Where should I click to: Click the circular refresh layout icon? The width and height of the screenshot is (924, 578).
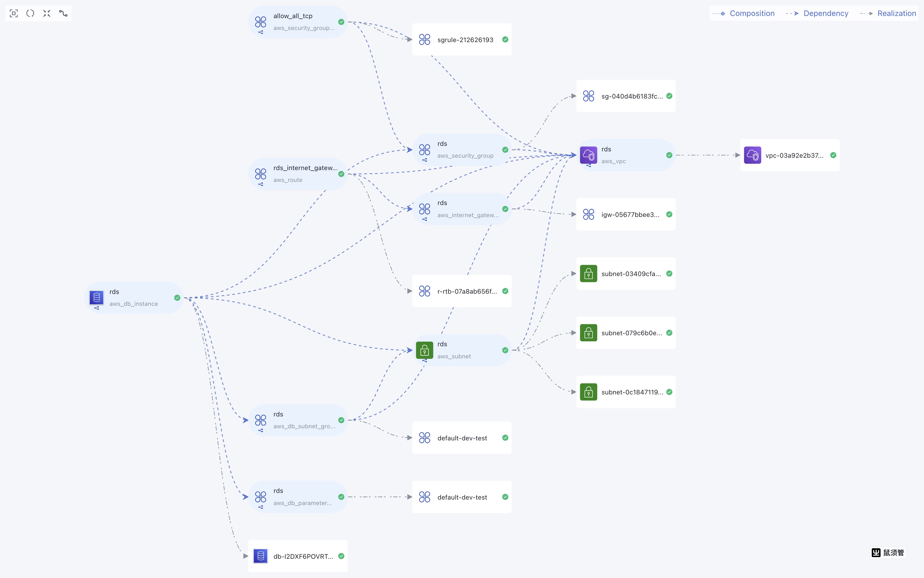coord(30,13)
